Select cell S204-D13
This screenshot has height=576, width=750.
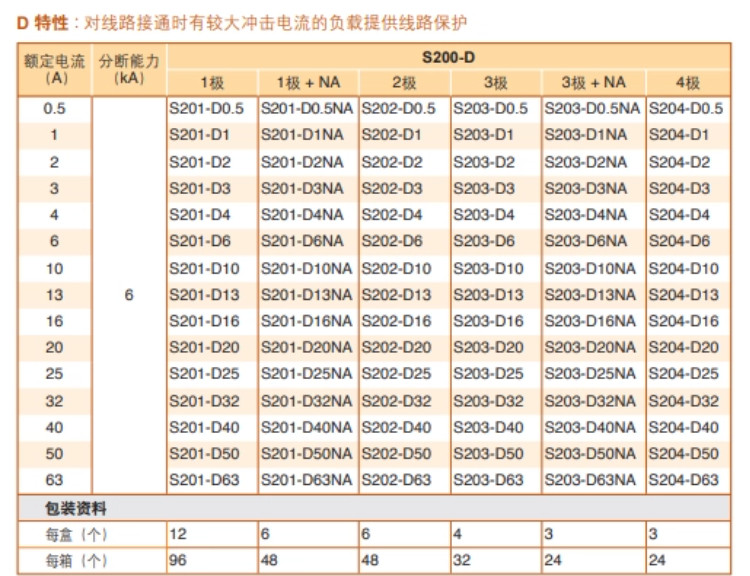pos(684,295)
